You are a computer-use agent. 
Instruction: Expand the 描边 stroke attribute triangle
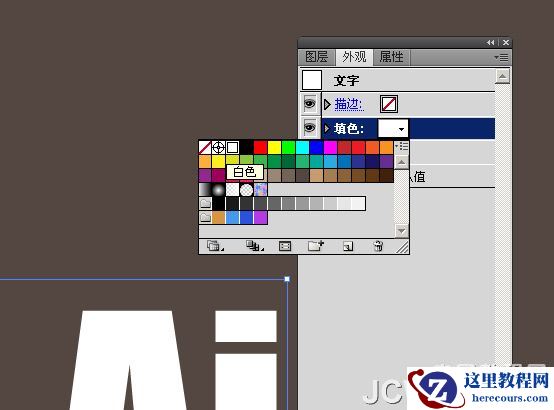(327, 104)
